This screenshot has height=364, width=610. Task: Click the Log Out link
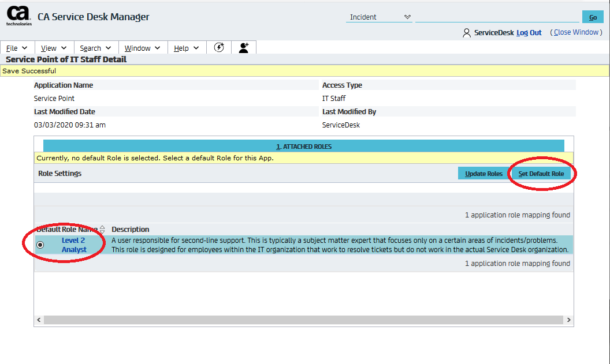(x=529, y=33)
